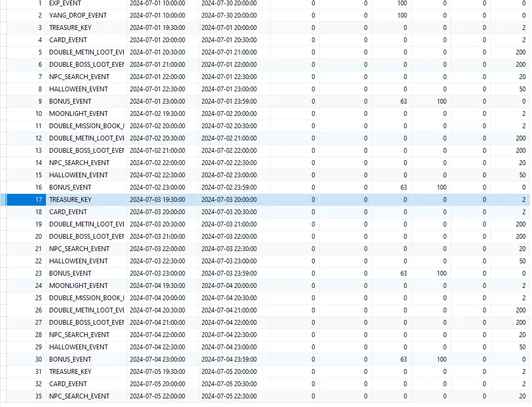Click DOUBLE_MISSION_BOOK cell in row 25
This screenshot has width=532, height=407.
[86, 298]
